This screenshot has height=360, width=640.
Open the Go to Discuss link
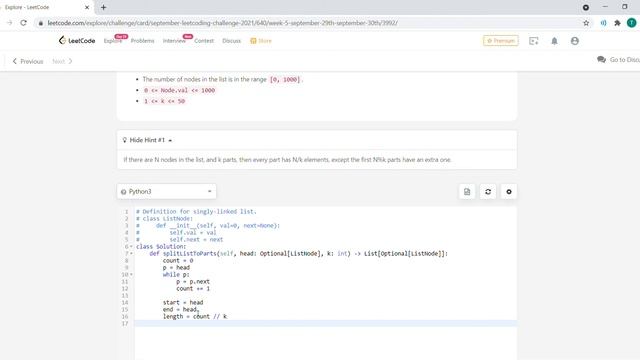coord(618,60)
